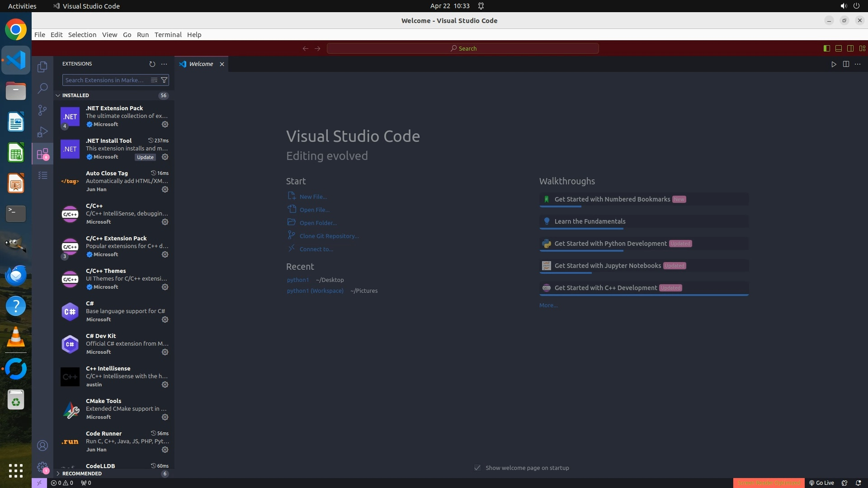The image size is (868, 488).
Task: Open manage gear for Auto Close Tag
Action: coord(165,189)
